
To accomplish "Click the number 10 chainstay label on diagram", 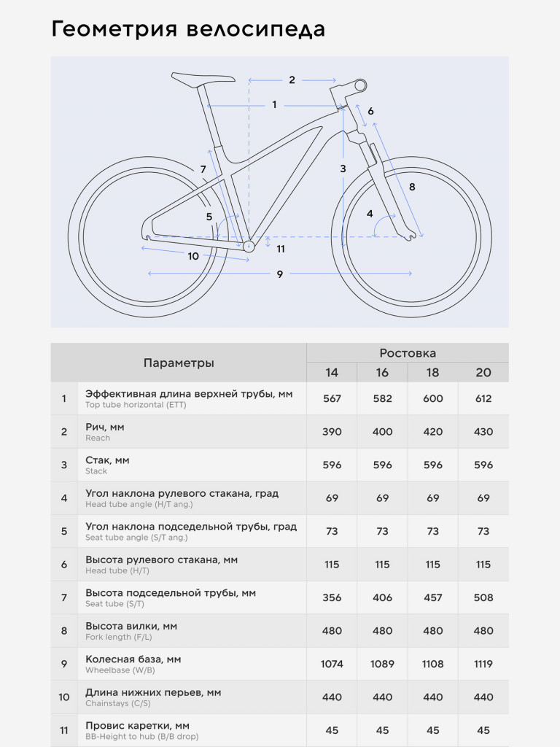I will coord(193,256).
